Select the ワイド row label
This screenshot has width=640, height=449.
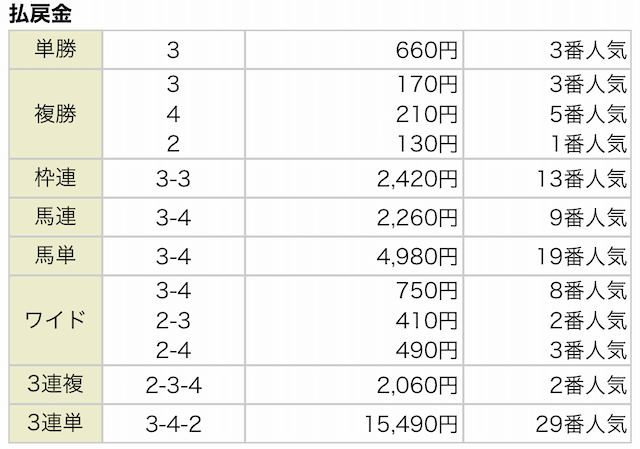(55, 320)
